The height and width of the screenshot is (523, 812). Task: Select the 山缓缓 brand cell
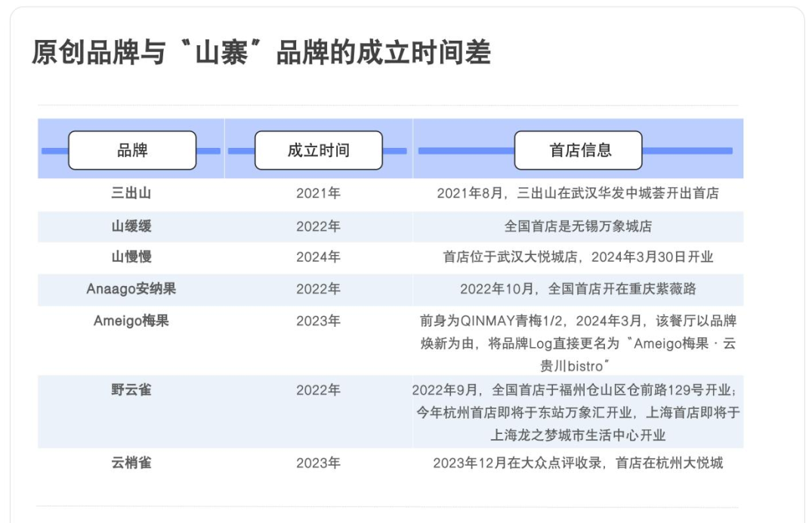pyautogui.click(x=131, y=226)
